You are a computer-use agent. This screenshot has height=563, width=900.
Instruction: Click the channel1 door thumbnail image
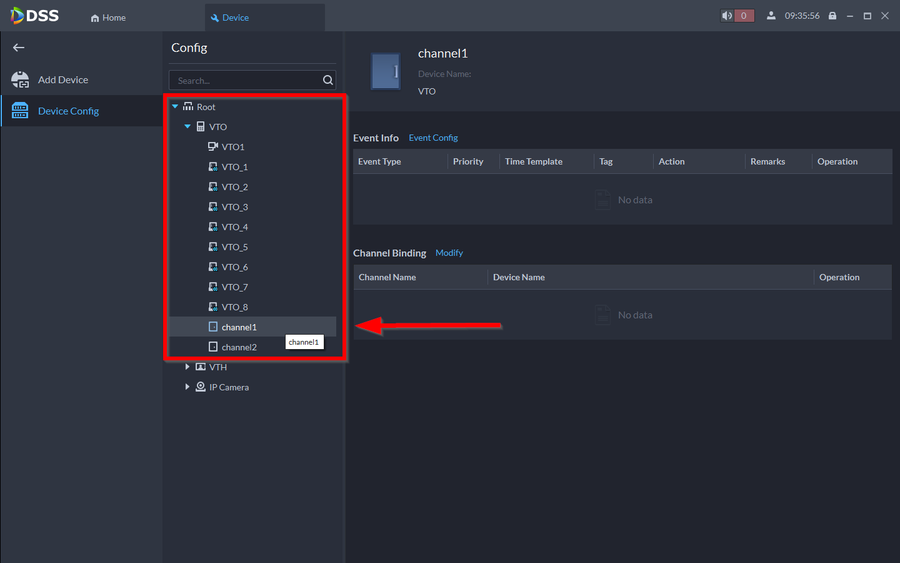tap(386, 71)
